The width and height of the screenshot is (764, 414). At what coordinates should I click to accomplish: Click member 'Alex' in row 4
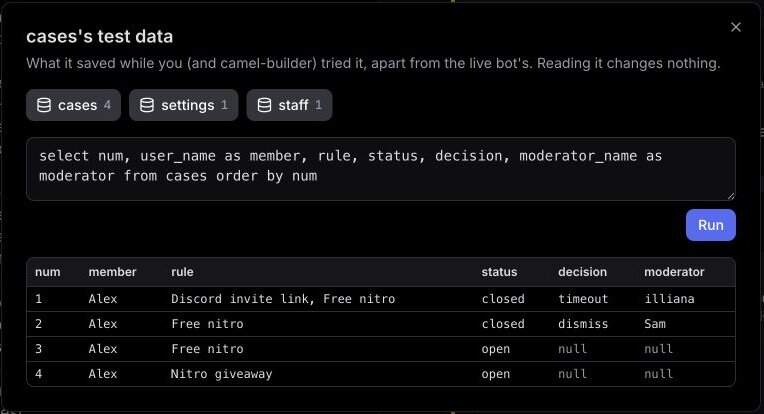click(x=103, y=374)
